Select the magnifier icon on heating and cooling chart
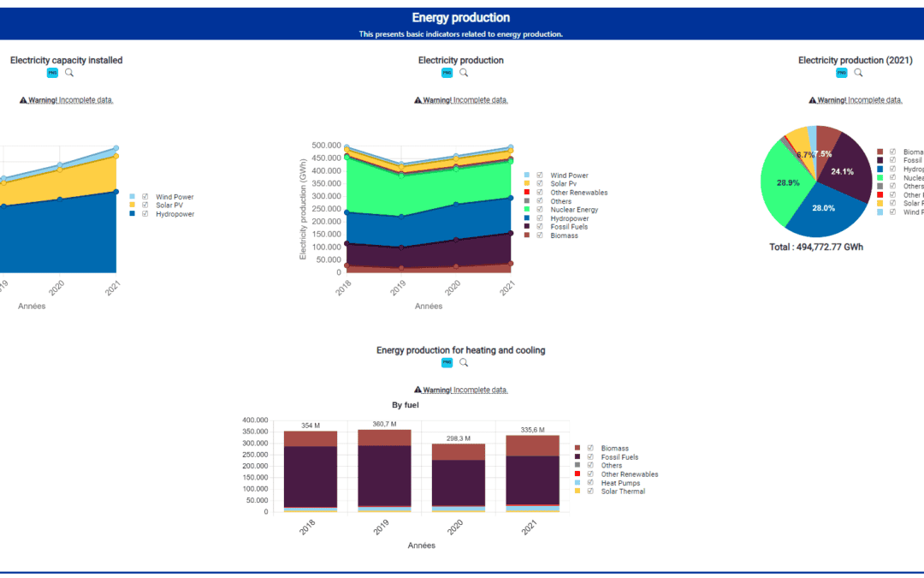 click(464, 362)
